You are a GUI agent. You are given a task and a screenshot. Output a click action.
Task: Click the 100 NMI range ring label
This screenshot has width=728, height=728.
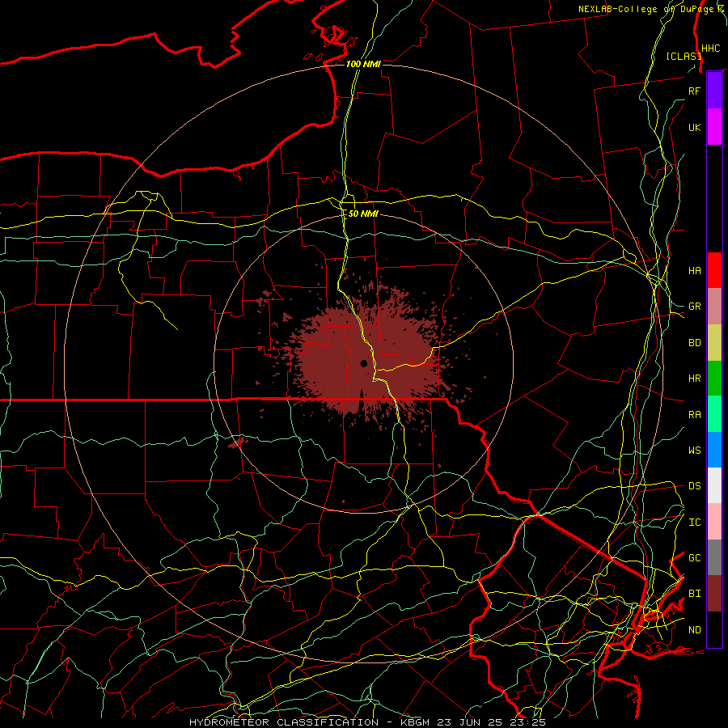click(363, 64)
